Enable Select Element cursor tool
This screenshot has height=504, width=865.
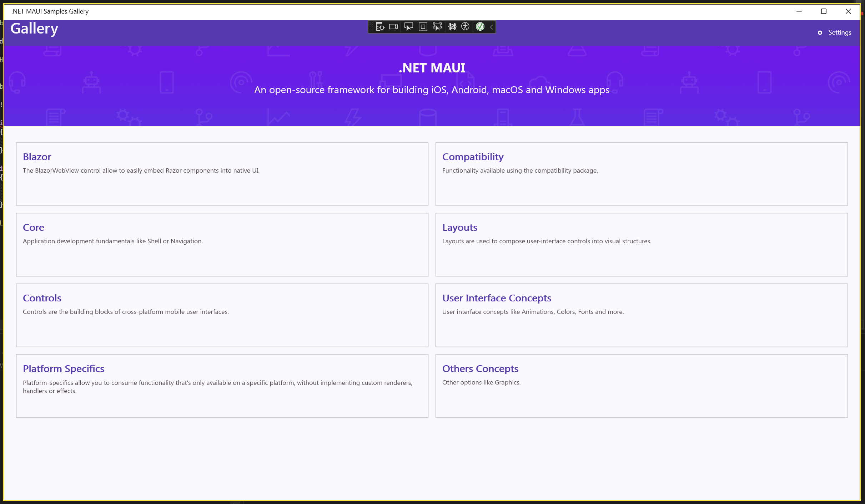click(408, 27)
